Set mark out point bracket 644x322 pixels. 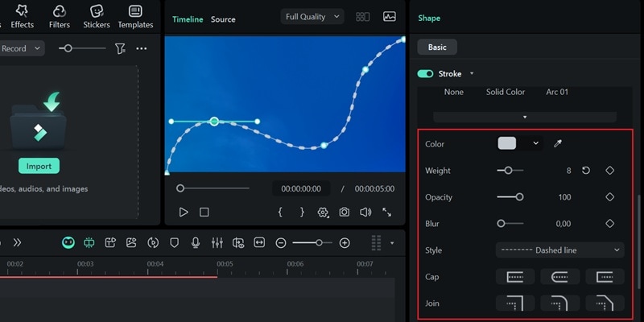tap(302, 212)
